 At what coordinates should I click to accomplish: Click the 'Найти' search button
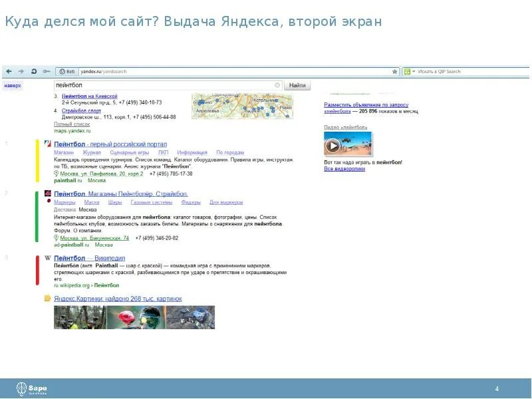(x=297, y=85)
